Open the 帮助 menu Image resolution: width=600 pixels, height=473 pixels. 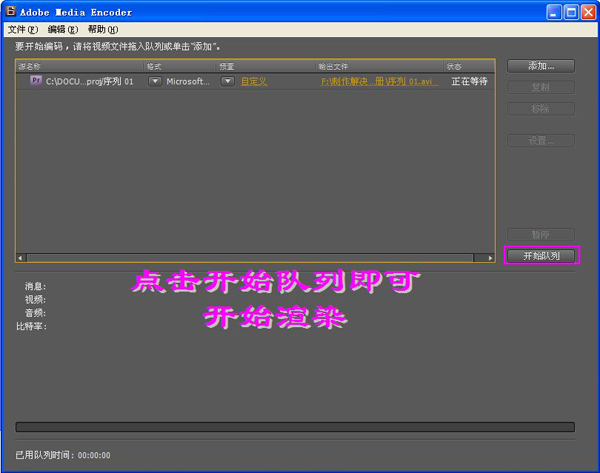103,29
